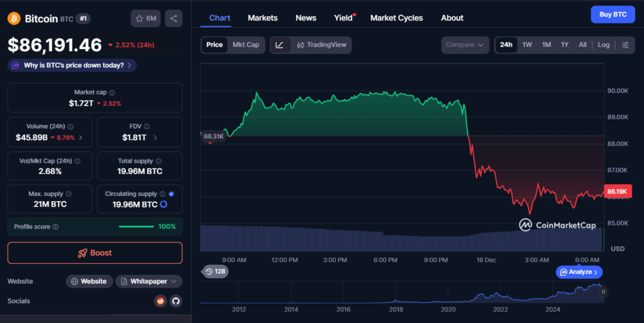Open the Compare dropdown
Screen dimensions: 644x323
(x=465, y=45)
